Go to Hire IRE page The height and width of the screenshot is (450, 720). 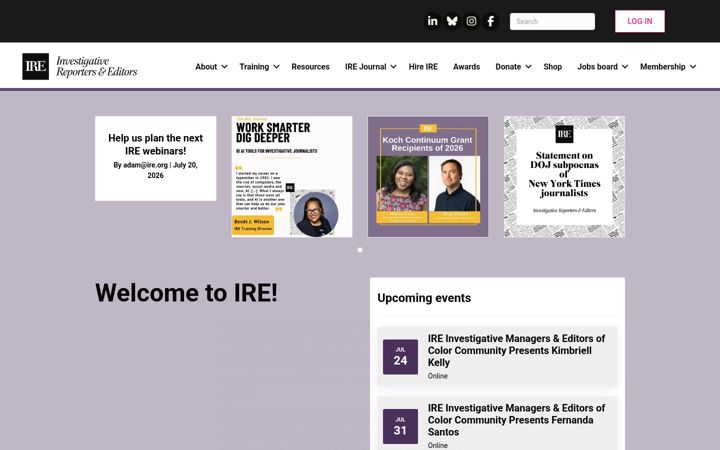click(x=423, y=67)
